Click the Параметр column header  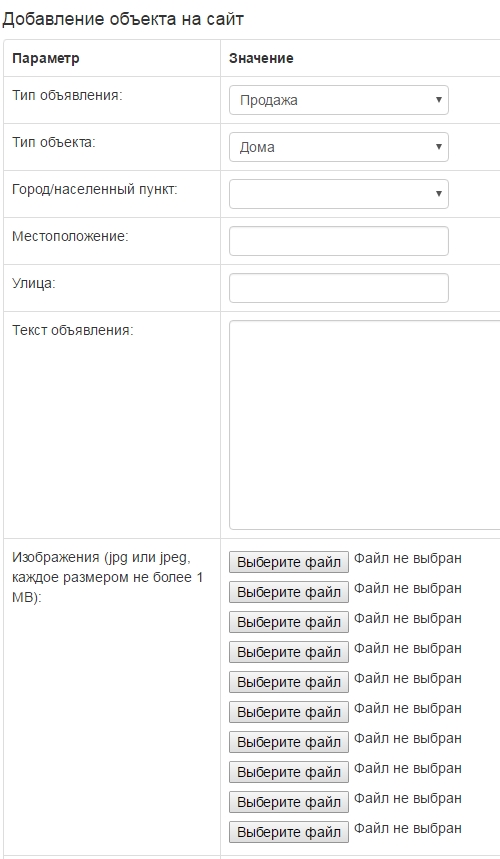(45, 58)
